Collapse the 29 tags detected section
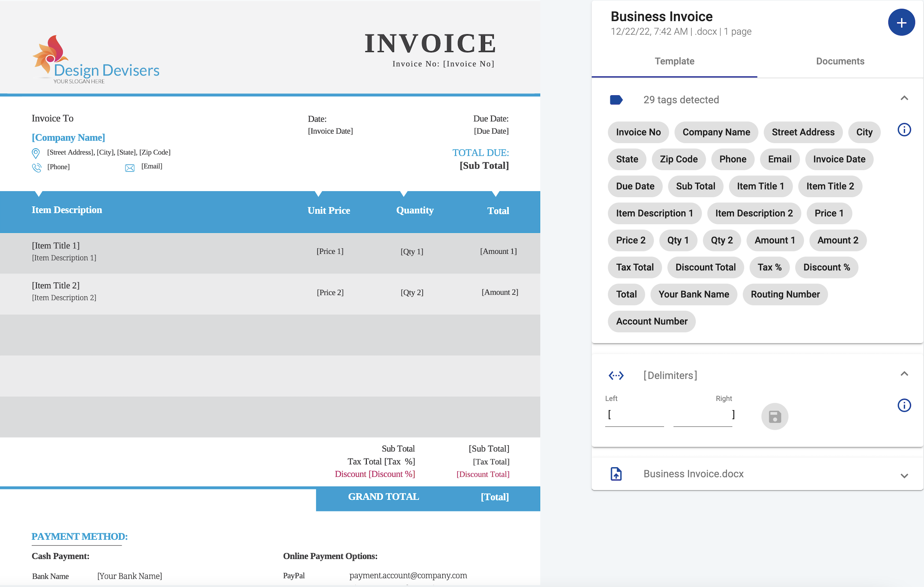 [x=905, y=98]
